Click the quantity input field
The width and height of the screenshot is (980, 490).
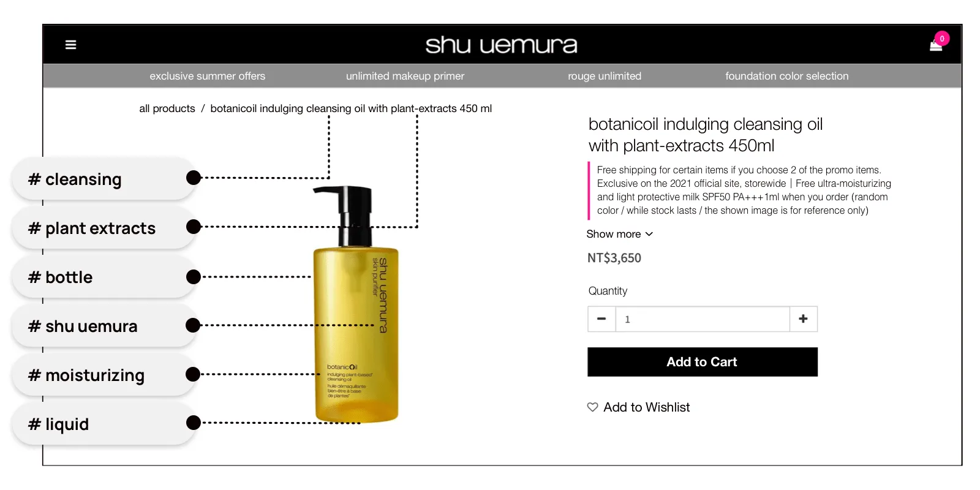(x=703, y=319)
